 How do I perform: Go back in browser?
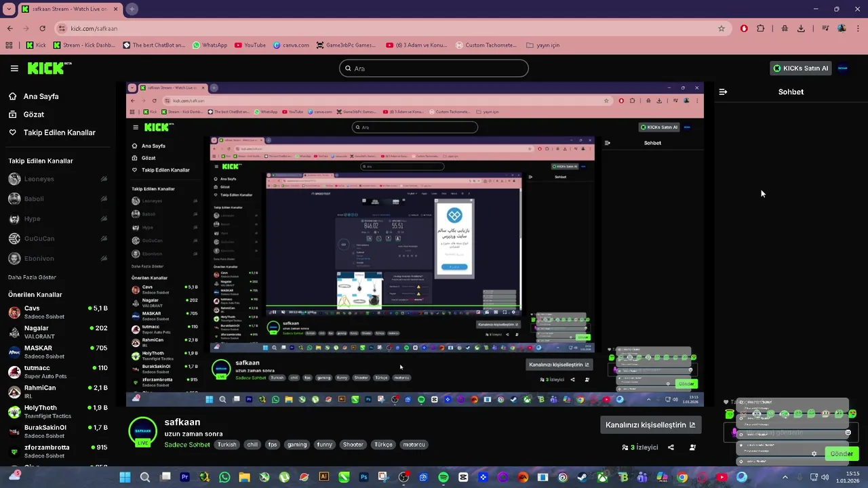point(9,28)
